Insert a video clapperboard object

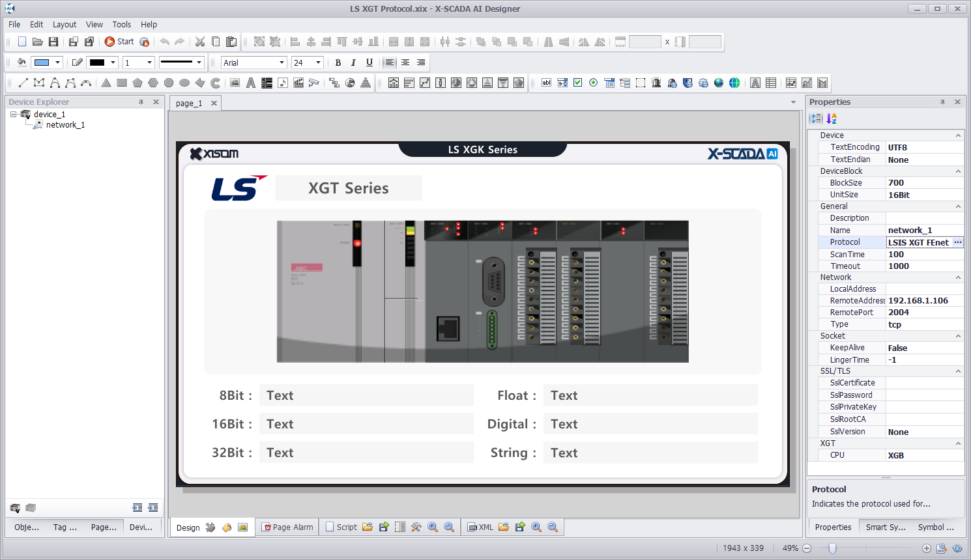pyautogui.click(x=298, y=83)
